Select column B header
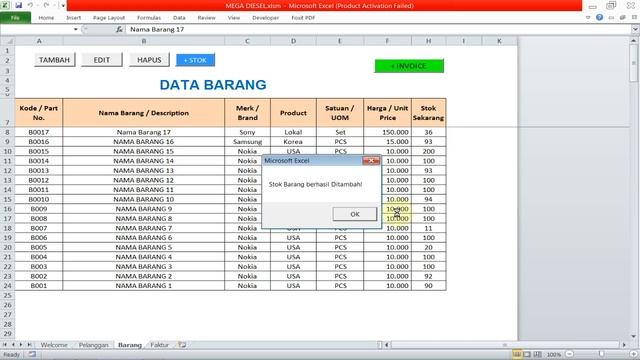Screen dimensions: 640x360 point(144,41)
